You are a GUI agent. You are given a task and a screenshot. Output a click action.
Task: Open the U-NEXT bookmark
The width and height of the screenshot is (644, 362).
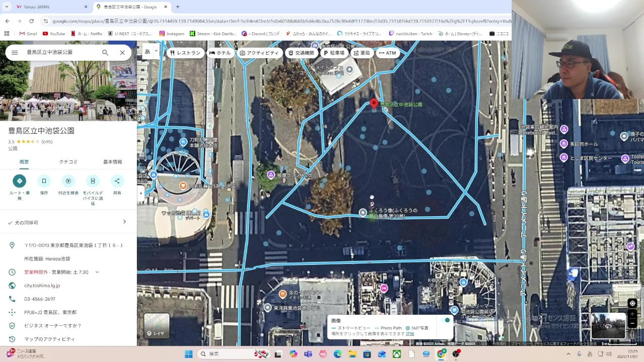[131, 34]
